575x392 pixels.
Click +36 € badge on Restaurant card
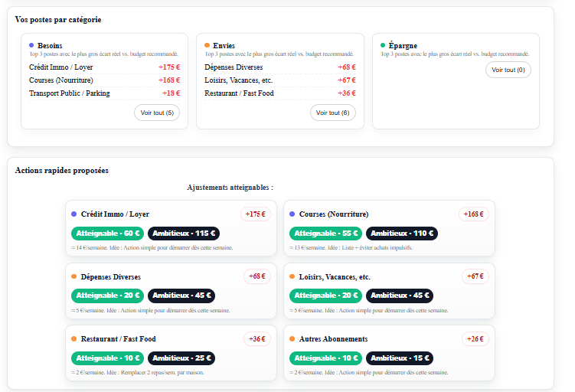[x=256, y=339]
